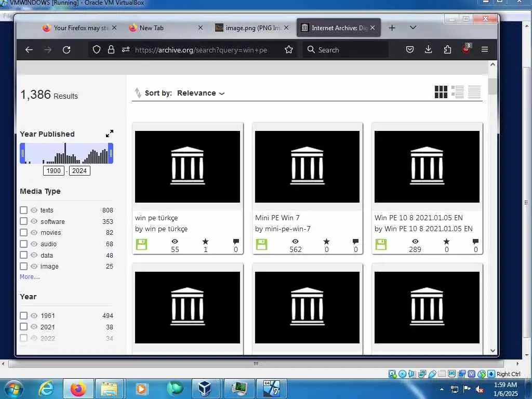This screenshot has width=532, height=399.
Task: Close the image.png tab
Action: tap(286, 28)
